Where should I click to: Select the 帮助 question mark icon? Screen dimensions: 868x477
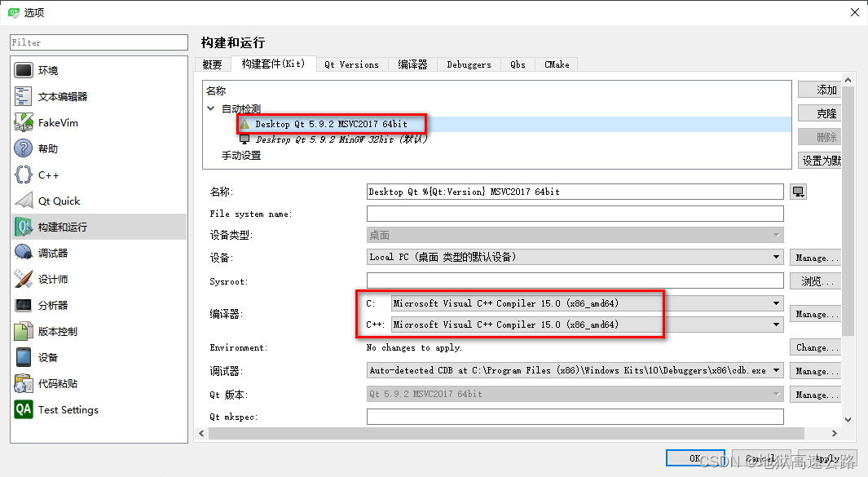click(x=24, y=148)
